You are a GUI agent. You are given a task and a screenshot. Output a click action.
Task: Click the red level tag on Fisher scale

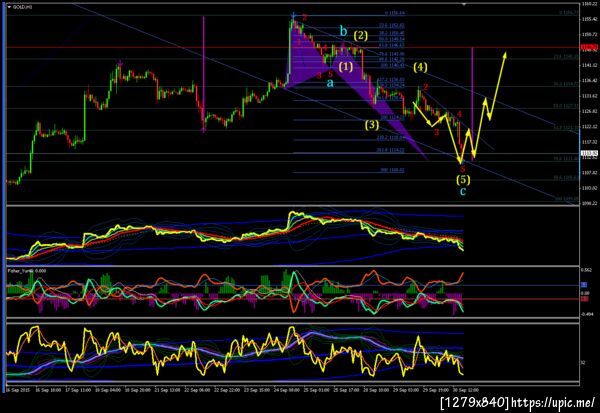[585, 299]
